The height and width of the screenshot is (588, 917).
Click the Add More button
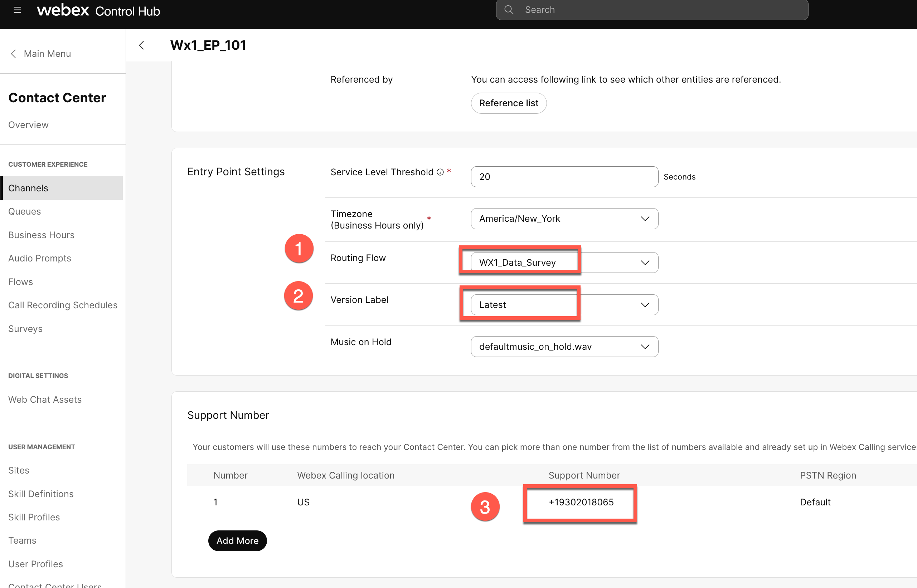[237, 540]
